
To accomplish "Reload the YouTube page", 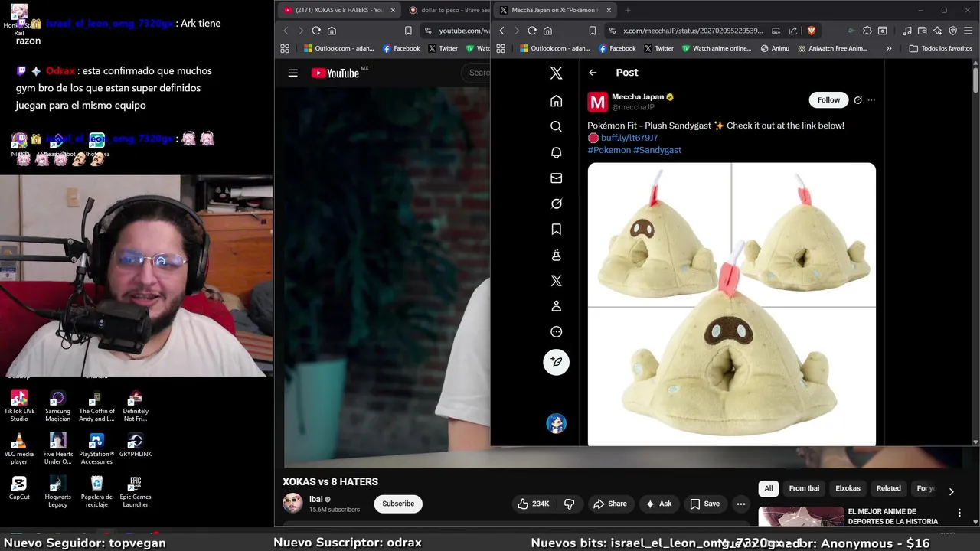I will (316, 31).
